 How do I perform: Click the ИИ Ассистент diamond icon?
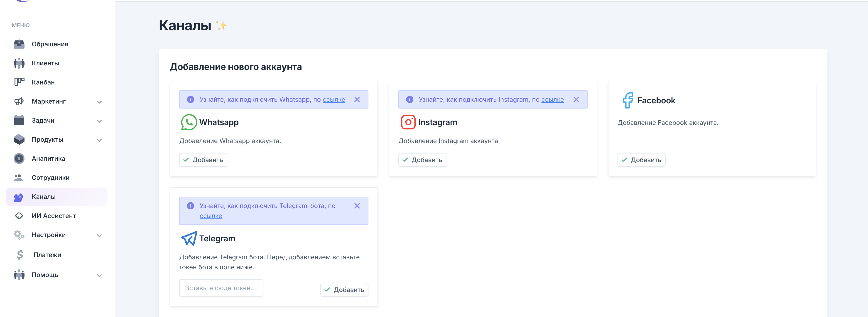(19, 216)
